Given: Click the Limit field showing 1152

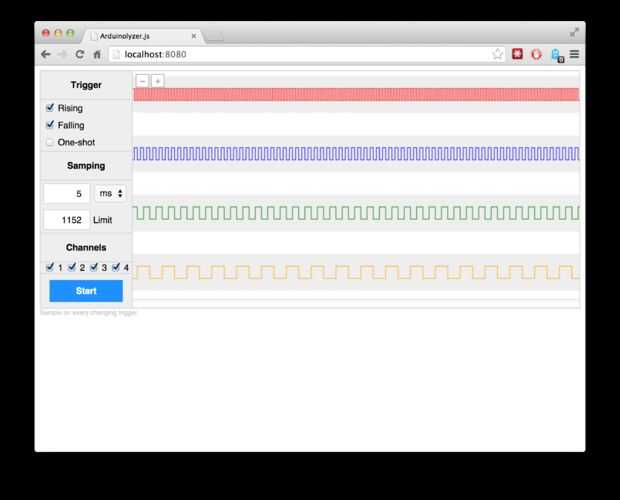Looking at the screenshot, I should (67, 220).
